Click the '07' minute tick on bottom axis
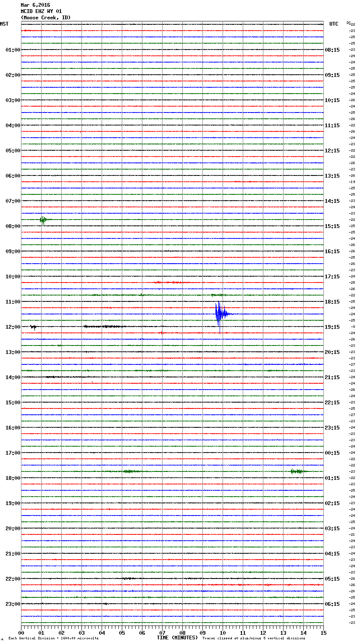The image size is (357, 644). coord(163,633)
